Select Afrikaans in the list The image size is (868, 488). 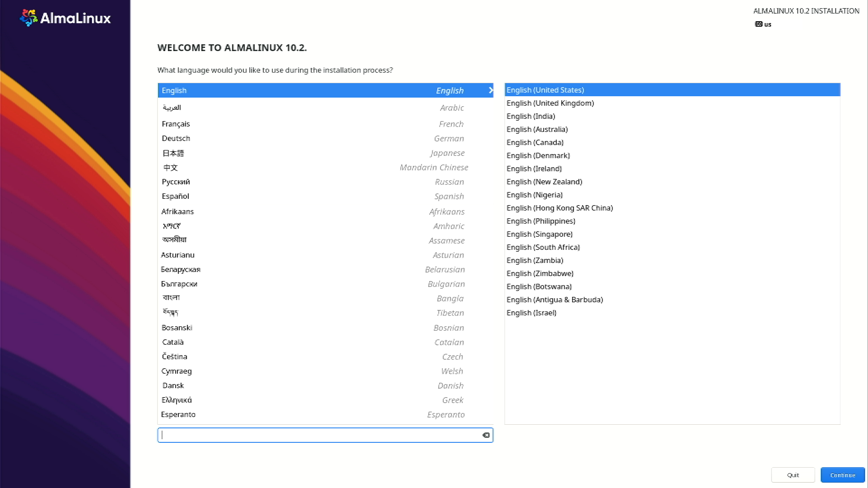point(325,211)
